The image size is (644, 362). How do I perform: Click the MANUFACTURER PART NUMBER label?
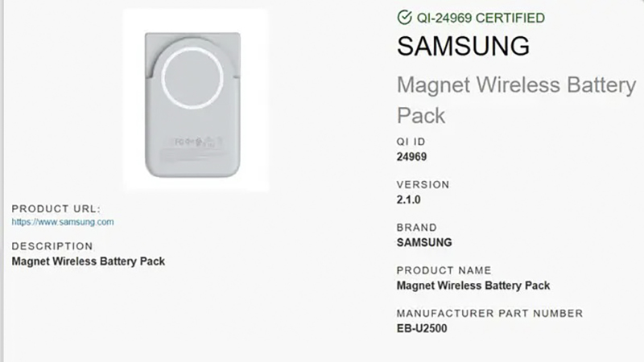[489, 313]
